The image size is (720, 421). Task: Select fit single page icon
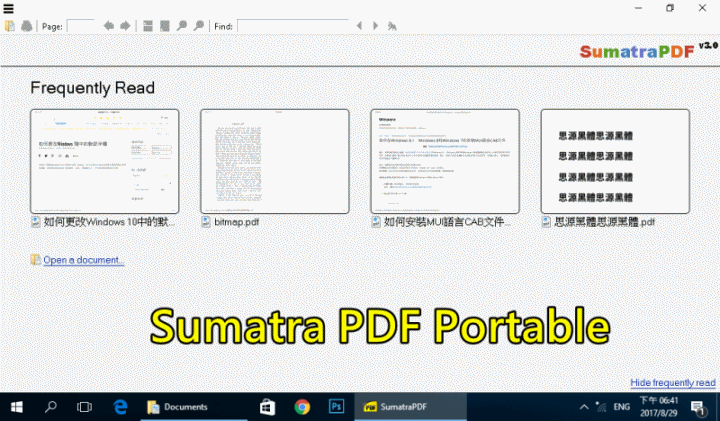tap(164, 26)
